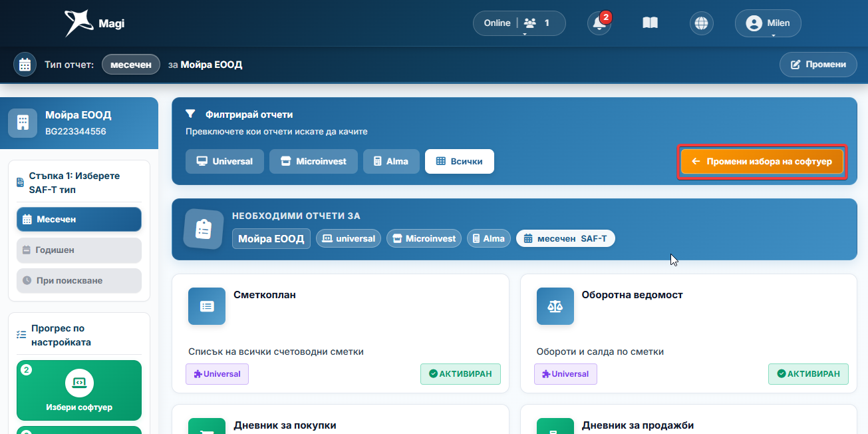The width and height of the screenshot is (868, 434).
Task: Click the laptop icon in Избери софтуер
Action: 79,382
